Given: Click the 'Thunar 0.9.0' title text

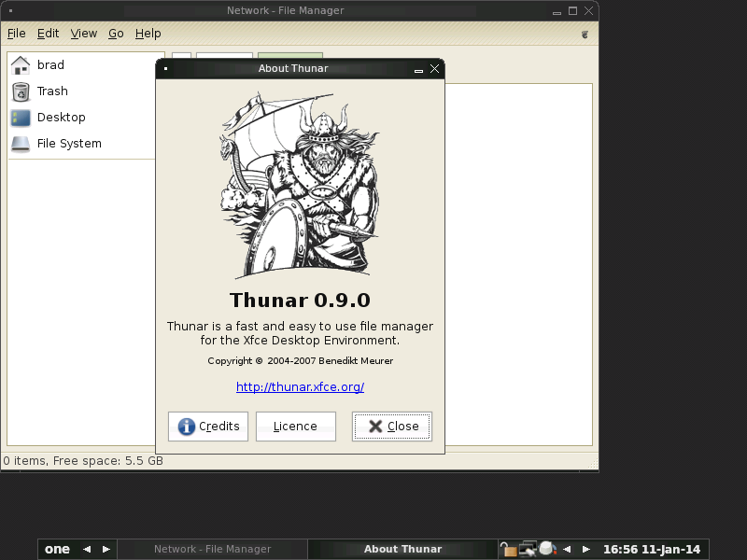Looking at the screenshot, I should coord(300,300).
